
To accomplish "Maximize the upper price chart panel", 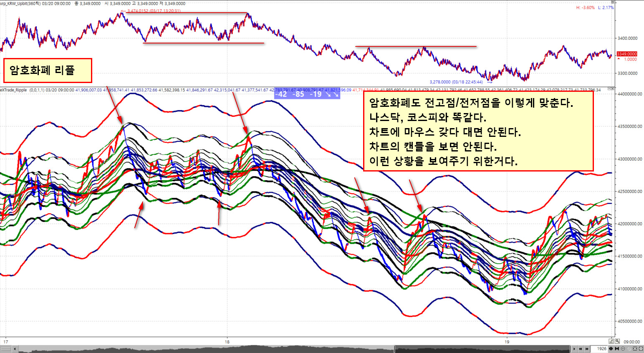I will (x=612, y=3).
